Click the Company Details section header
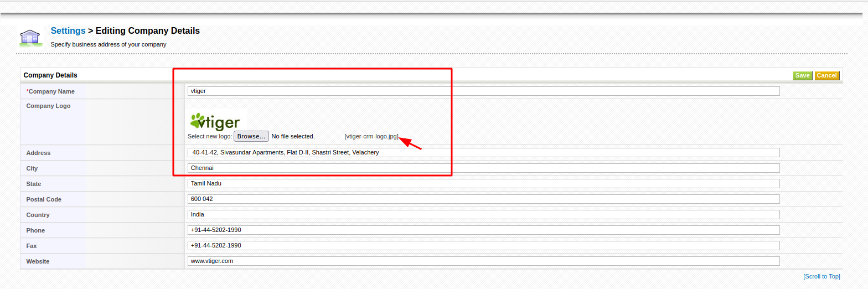868x289 pixels. point(50,75)
